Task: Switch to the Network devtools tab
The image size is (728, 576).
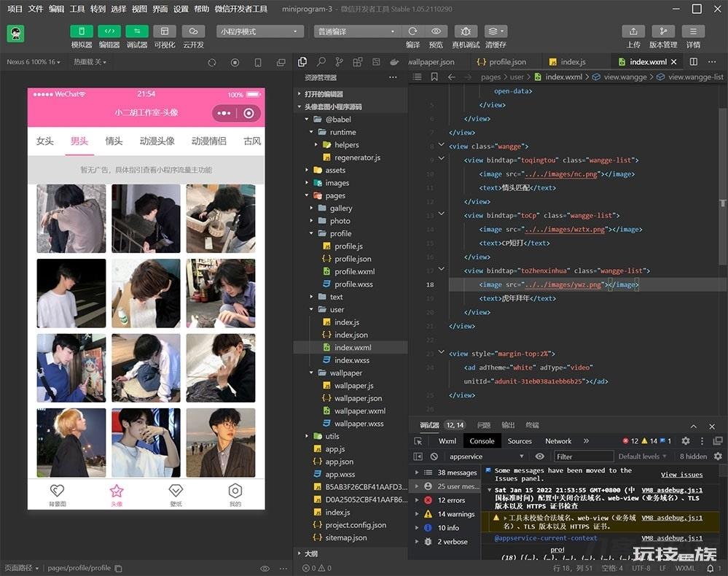Action: [558, 441]
